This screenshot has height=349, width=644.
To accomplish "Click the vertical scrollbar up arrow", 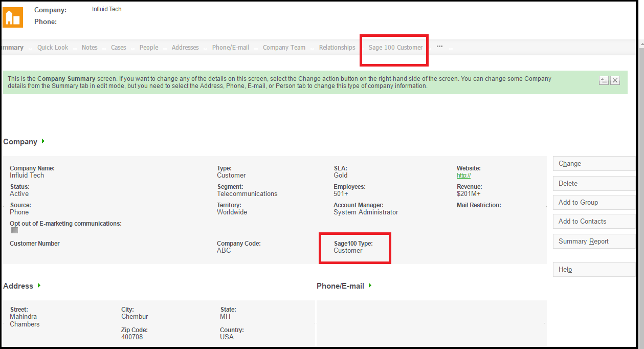I will (x=642, y=46).
